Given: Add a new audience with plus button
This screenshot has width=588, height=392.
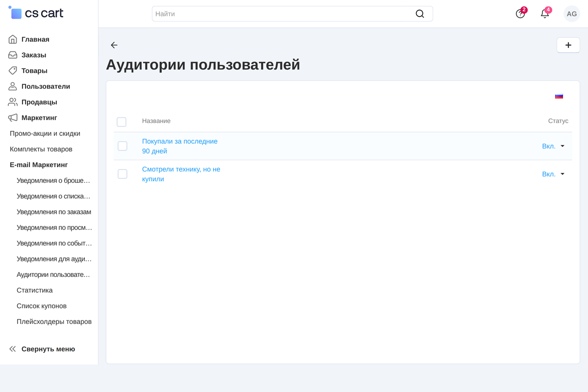Looking at the screenshot, I should [568, 45].
